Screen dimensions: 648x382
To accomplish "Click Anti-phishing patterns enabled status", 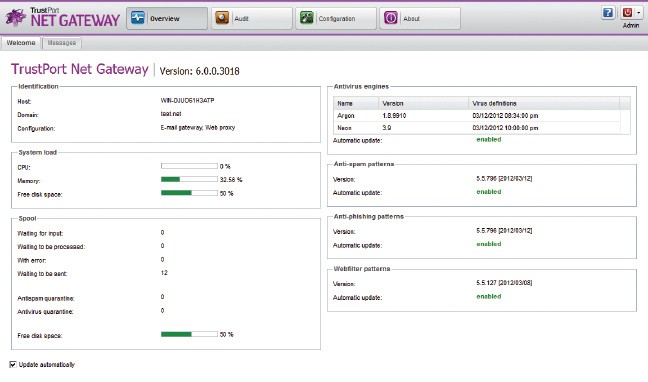I will pyautogui.click(x=488, y=244).
